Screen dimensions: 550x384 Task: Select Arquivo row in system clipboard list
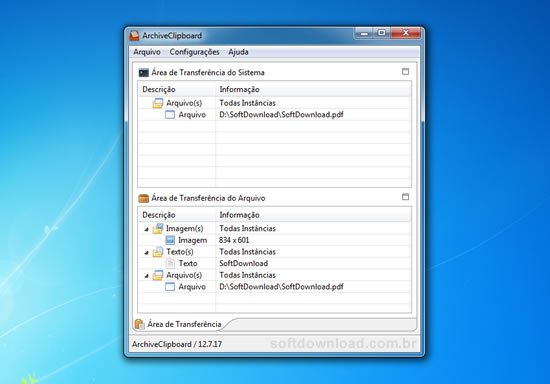(x=274, y=115)
